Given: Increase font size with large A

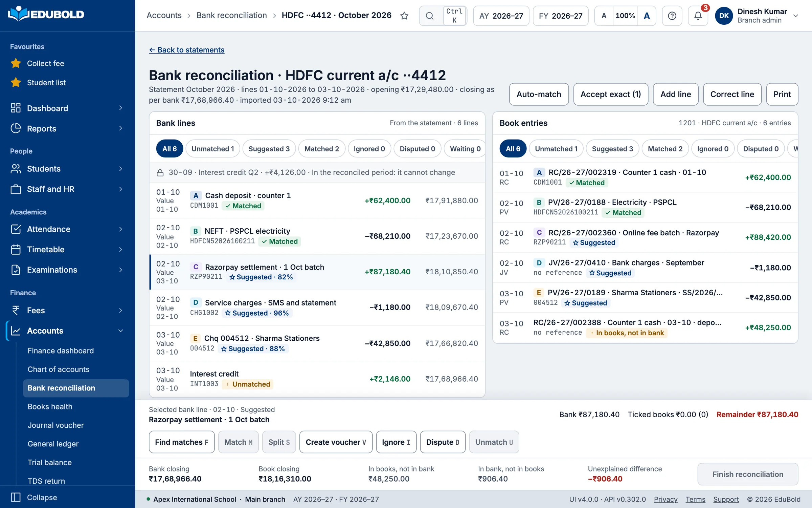Looking at the screenshot, I should coord(647,16).
